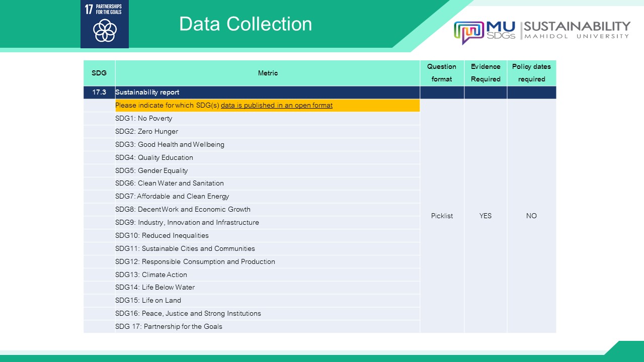Click the underlined open format data text
This screenshot has height=362, width=644.
click(x=277, y=106)
